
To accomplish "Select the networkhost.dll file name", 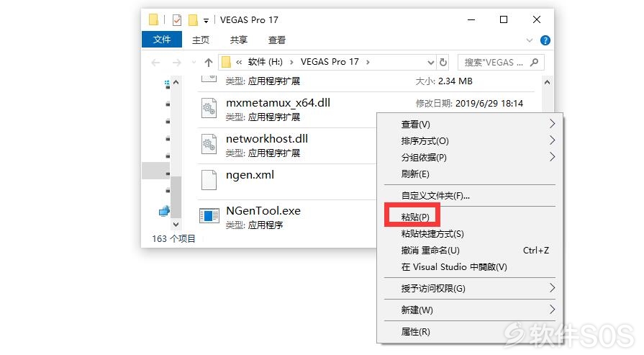I will (x=267, y=139).
